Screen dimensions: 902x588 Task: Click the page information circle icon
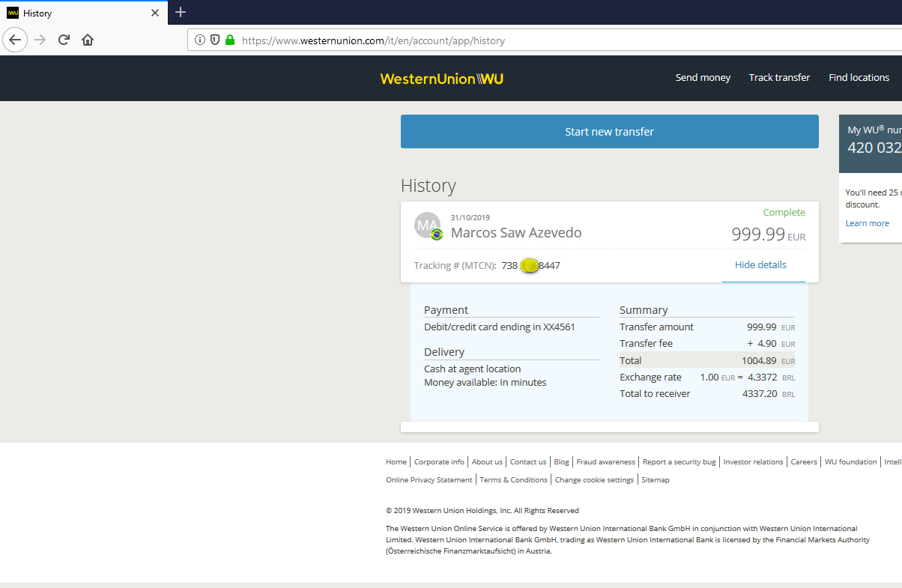201,40
